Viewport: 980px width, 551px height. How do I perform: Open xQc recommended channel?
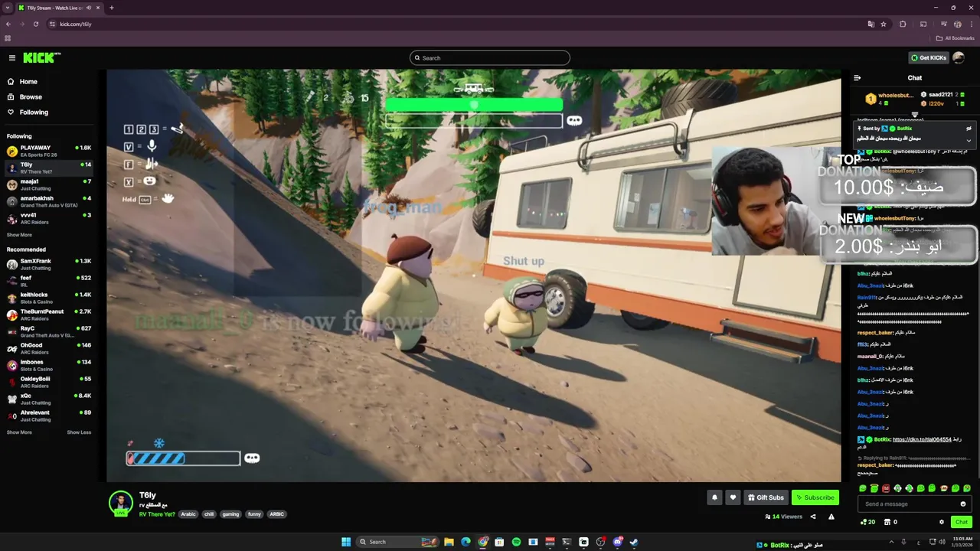click(x=48, y=399)
